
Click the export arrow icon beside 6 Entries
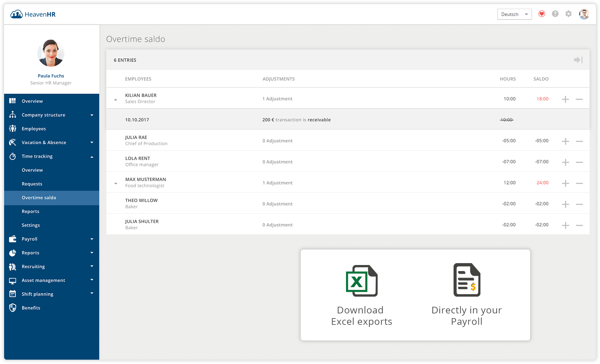click(578, 60)
